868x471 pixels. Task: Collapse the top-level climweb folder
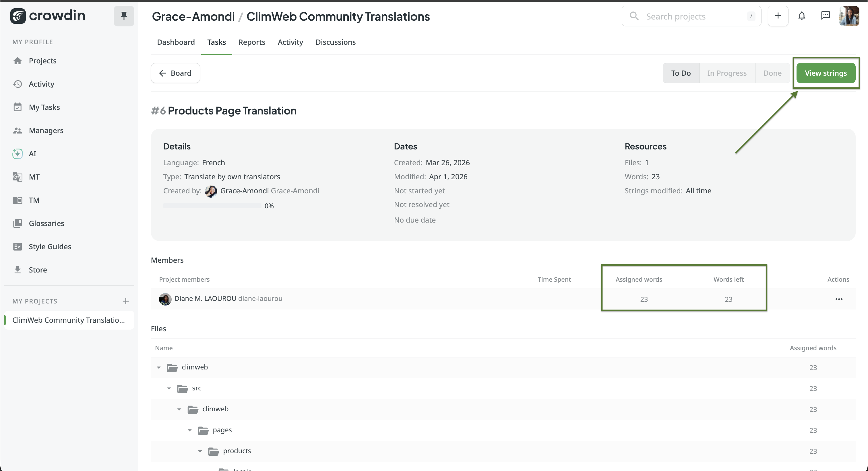(x=159, y=367)
